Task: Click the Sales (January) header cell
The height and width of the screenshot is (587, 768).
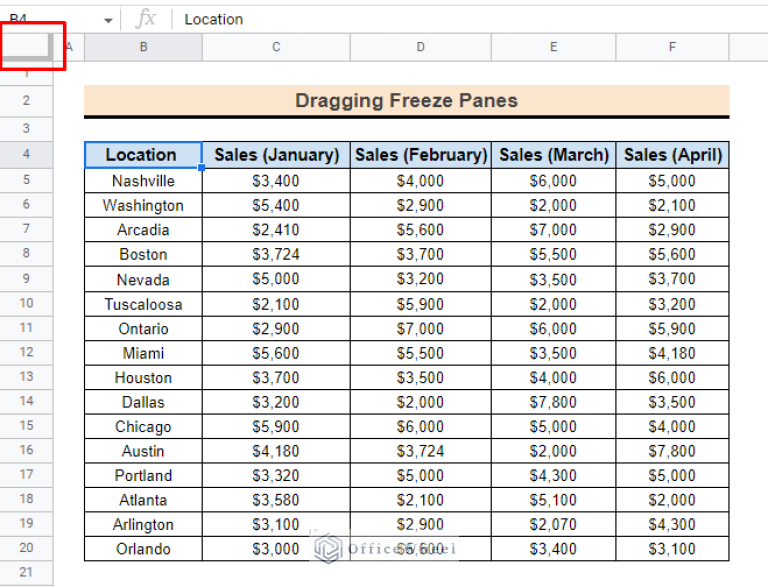Action: pos(276,155)
